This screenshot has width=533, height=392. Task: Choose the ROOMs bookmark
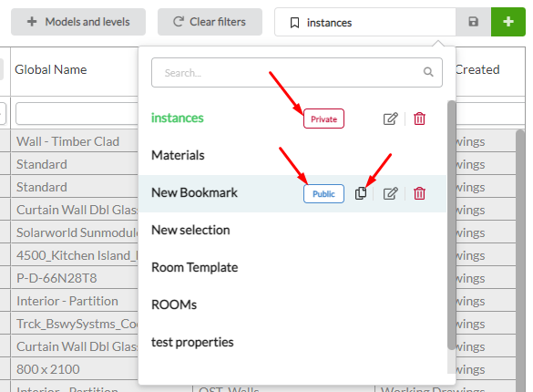[174, 305]
